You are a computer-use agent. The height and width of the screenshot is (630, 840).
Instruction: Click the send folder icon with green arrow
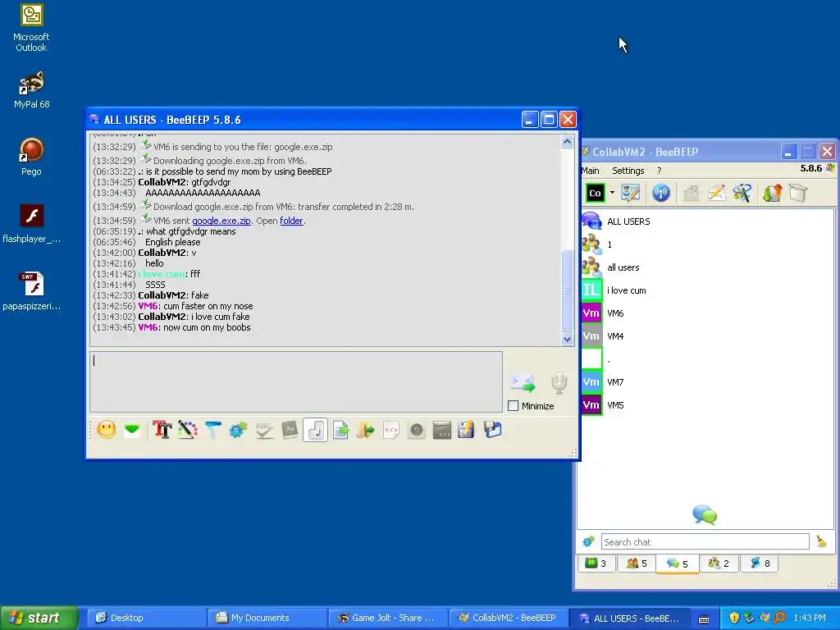pos(366,430)
